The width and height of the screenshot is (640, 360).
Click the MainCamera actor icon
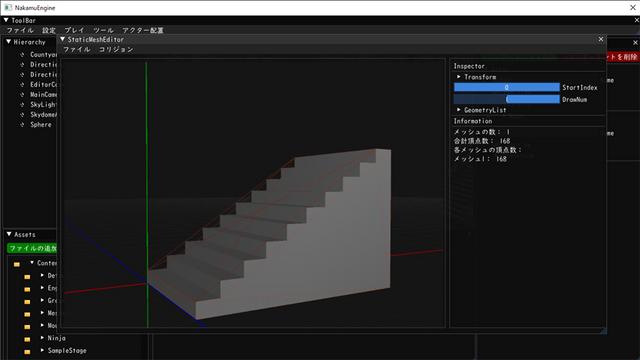pos(22,95)
